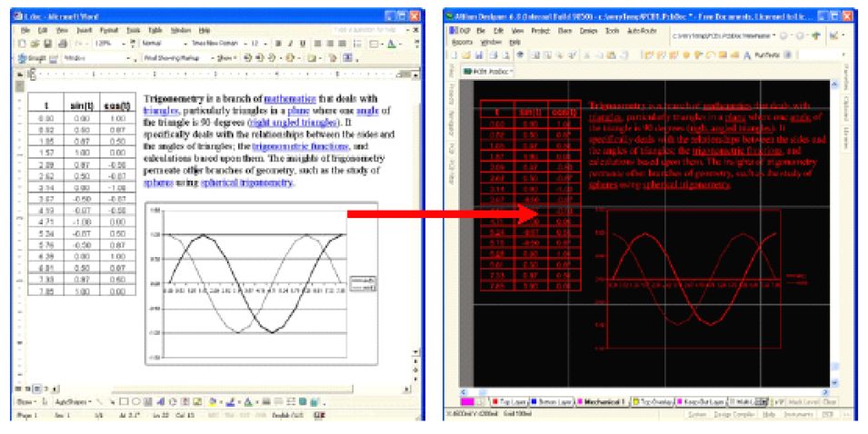The height and width of the screenshot is (434, 868).
Task: Toggle Italic formatting in Word
Action: (x=289, y=43)
